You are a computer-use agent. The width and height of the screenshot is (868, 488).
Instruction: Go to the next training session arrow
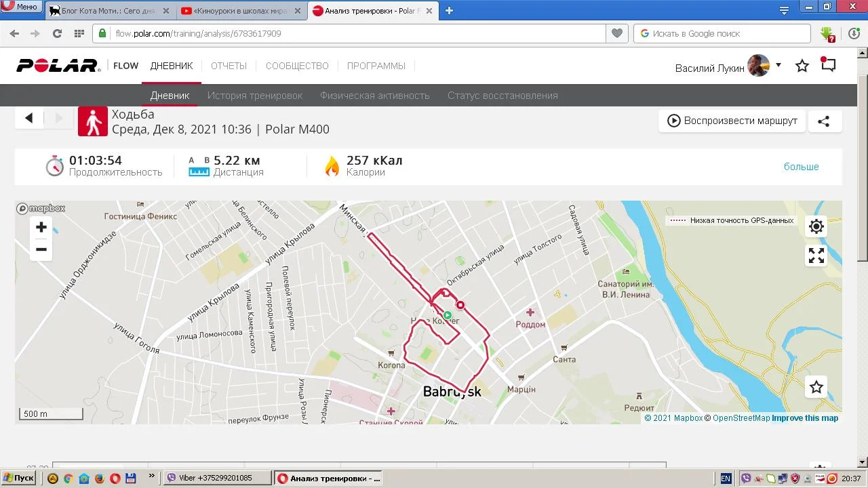pyautogui.click(x=59, y=118)
